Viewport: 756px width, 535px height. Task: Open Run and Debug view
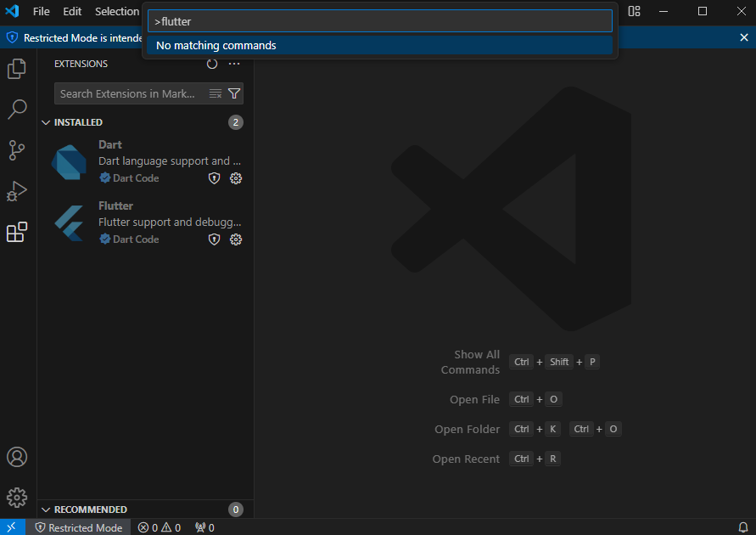17,191
